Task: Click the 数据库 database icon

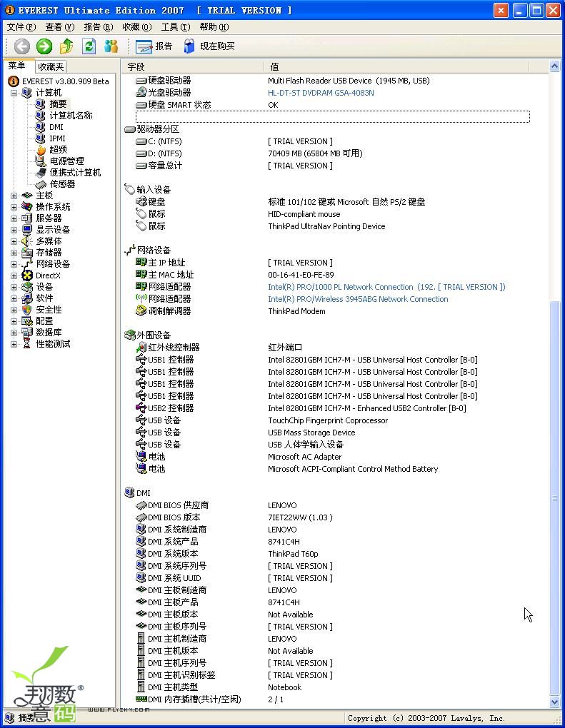Action: pyautogui.click(x=27, y=333)
